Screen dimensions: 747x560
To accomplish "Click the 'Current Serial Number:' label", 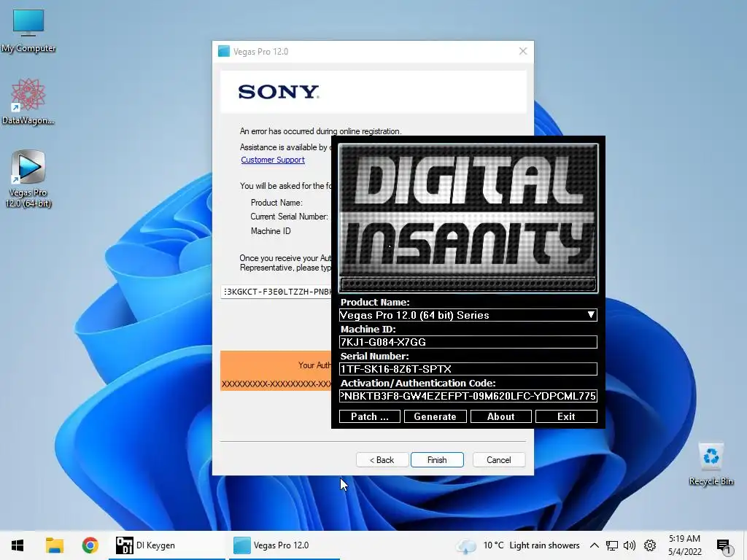I will click(x=289, y=217).
